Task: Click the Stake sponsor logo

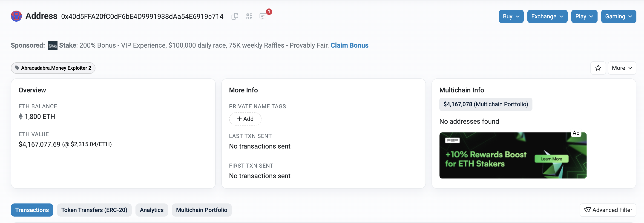Action: tap(53, 46)
